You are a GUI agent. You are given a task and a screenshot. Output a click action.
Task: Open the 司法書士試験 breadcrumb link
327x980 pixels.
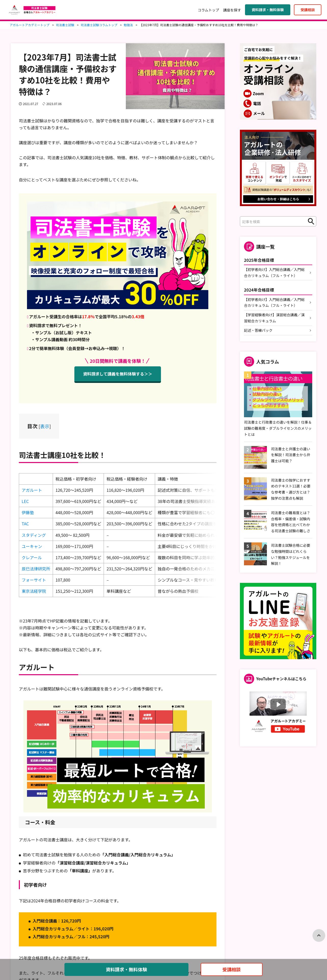coord(65,25)
